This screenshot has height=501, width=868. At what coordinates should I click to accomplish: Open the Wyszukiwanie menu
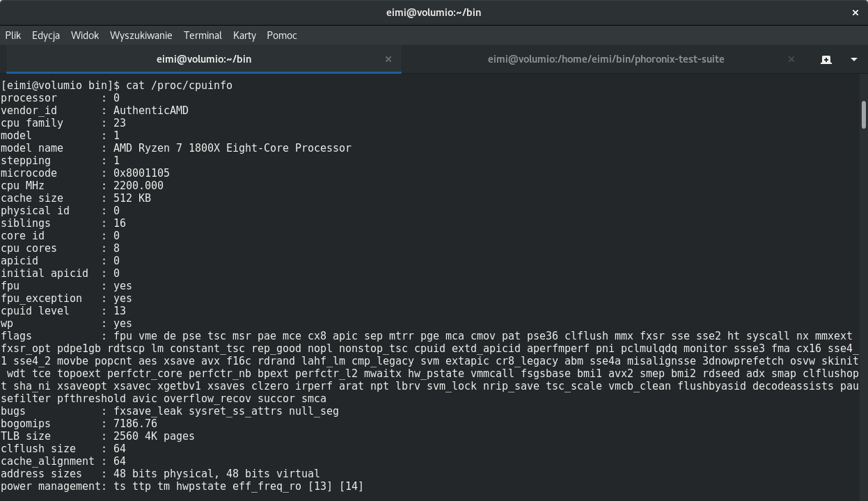coord(141,35)
